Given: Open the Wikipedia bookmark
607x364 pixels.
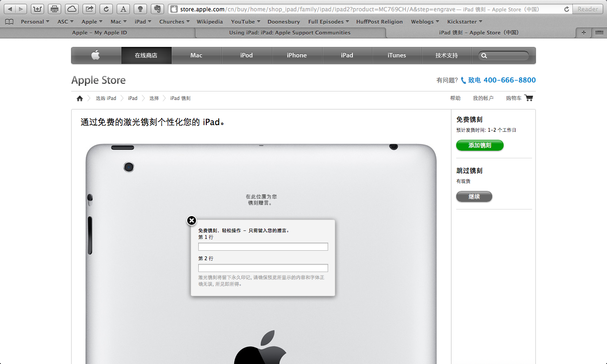Looking at the screenshot, I should [210, 22].
